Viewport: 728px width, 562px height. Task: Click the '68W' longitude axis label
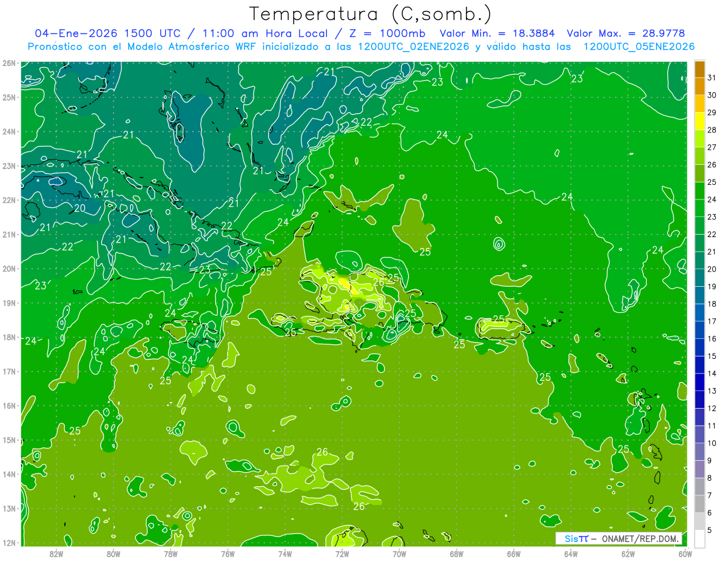tap(457, 554)
